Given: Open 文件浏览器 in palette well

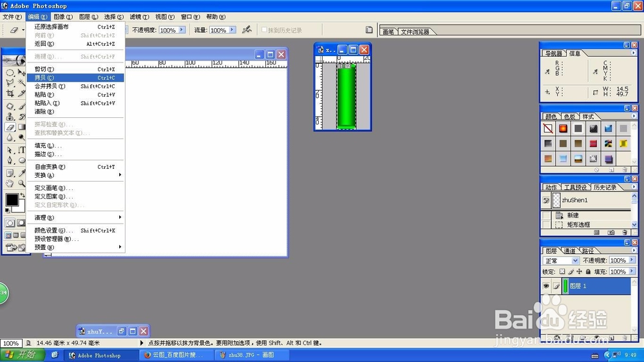Looking at the screenshot, I should pyautogui.click(x=415, y=32).
